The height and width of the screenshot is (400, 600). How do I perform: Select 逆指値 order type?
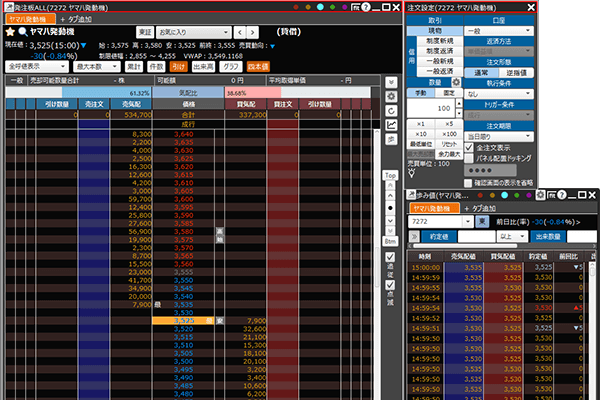point(516,73)
